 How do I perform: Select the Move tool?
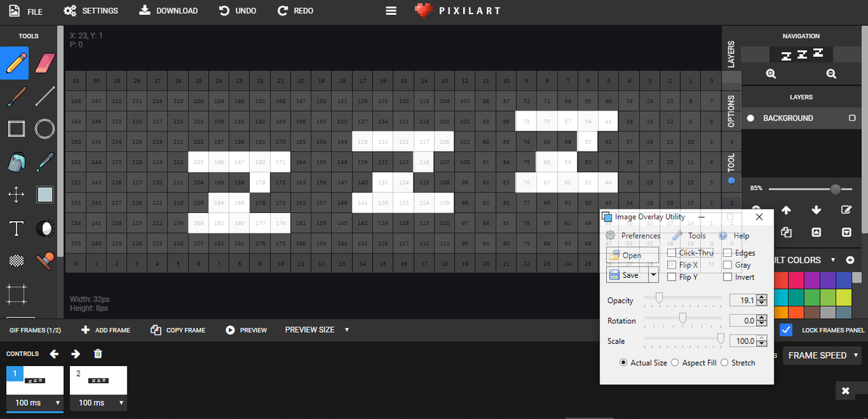16,195
